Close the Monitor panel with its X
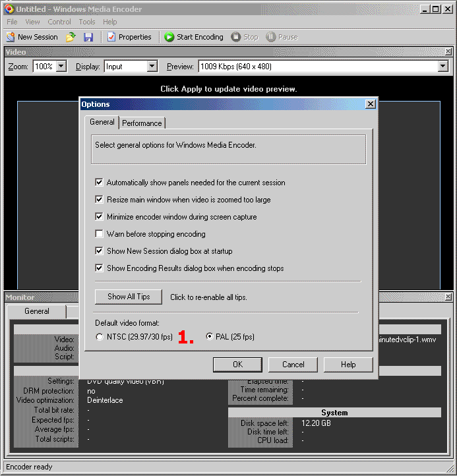 (x=448, y=297)
